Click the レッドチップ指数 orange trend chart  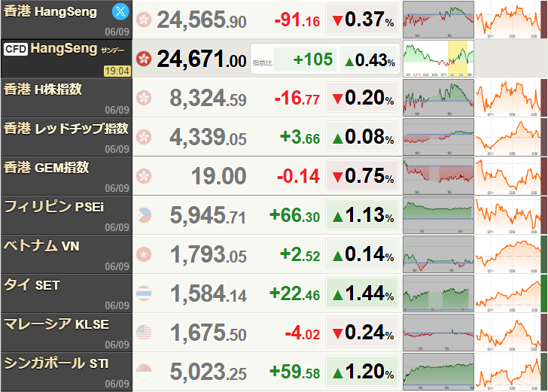(x=508, y=137)
